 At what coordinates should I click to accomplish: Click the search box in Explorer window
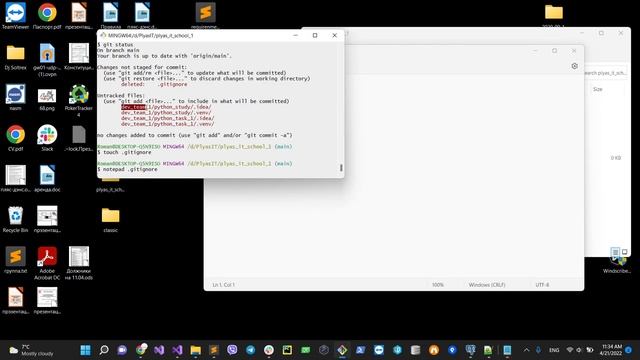[606, 73]
